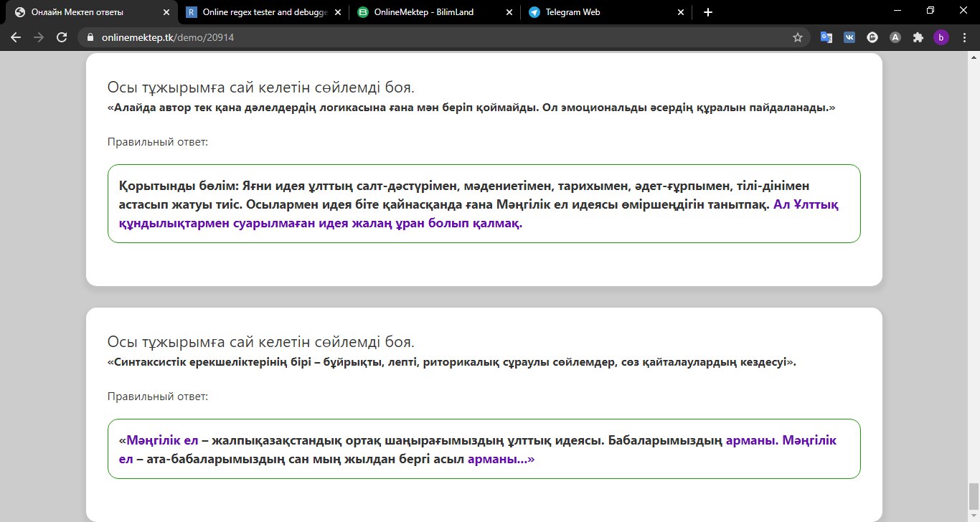The image size is (980, 522).
Task: Close the OnlineMektep - BilimLand tab
Action: [509, 12]
